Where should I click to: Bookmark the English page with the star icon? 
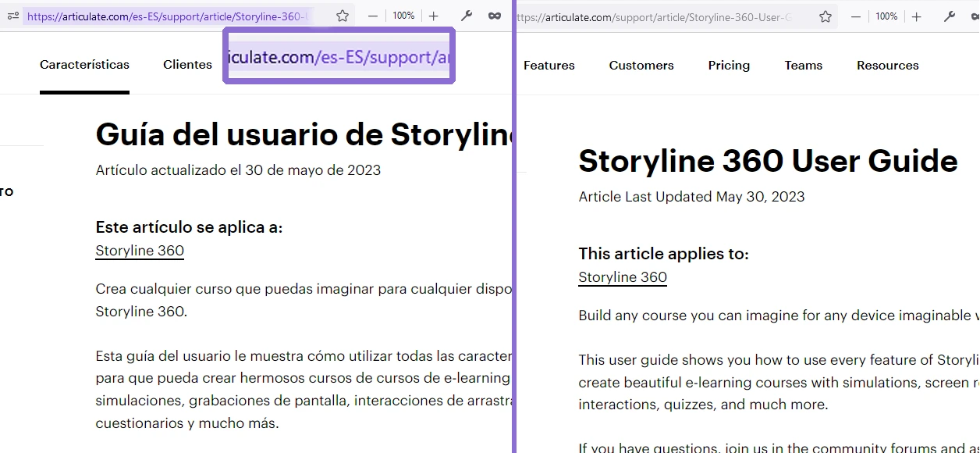click(x=826, y=16)
